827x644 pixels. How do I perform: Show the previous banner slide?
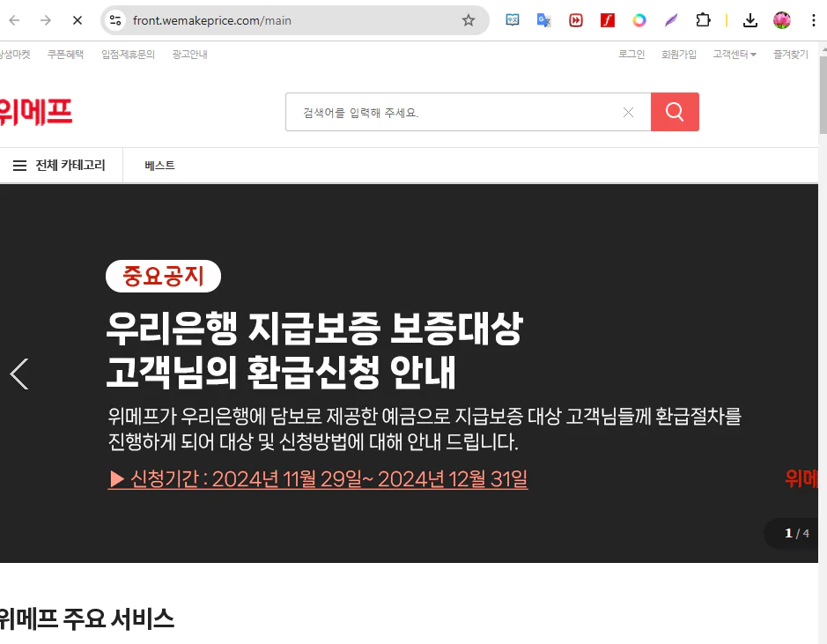coord(19,374)
